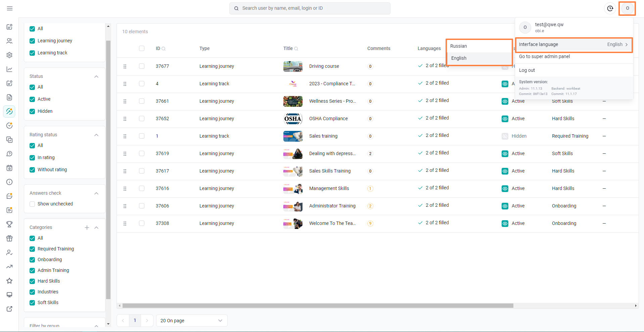Collapse the Answers check filter section
The image size is (644, 332).
click(96, 193)
